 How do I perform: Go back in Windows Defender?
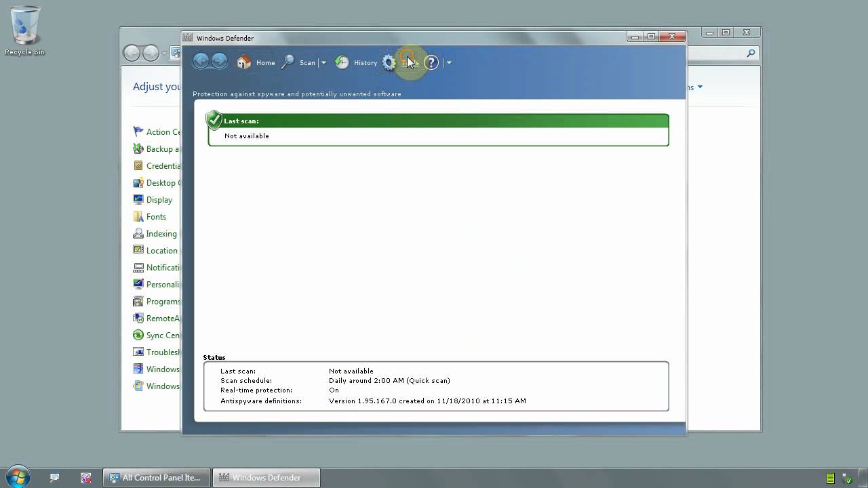(x=201, y=62)
